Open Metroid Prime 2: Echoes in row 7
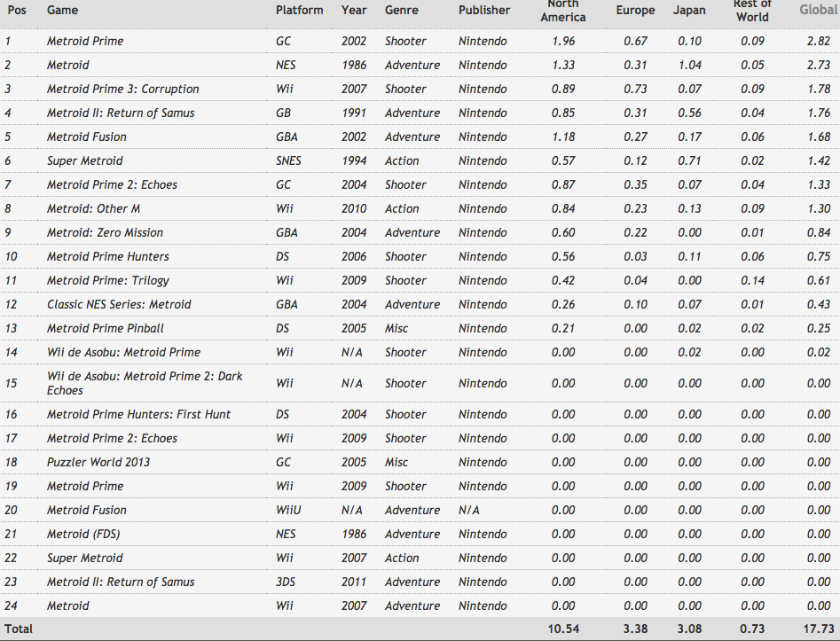 (112, 184)
